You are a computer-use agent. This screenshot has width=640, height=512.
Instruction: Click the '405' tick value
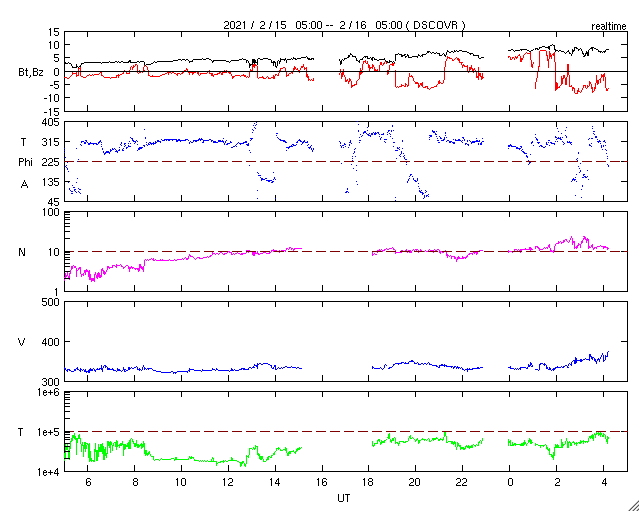click(x=51, y=122)
